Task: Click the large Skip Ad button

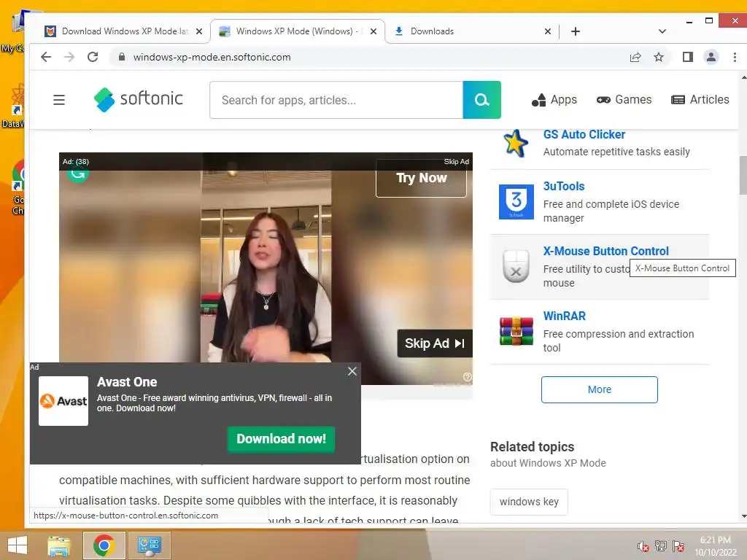Action: pos(435,343)
